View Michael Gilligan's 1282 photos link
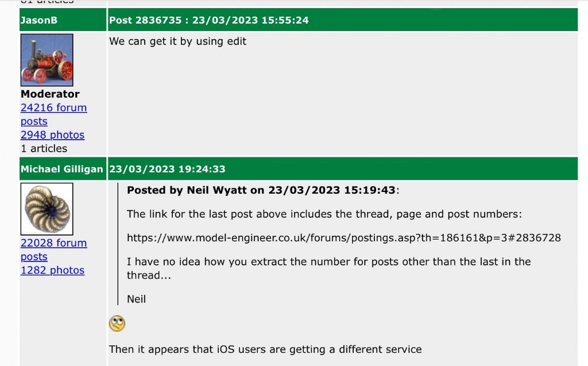This screenshot has width=588, height=366. [52, 270]
